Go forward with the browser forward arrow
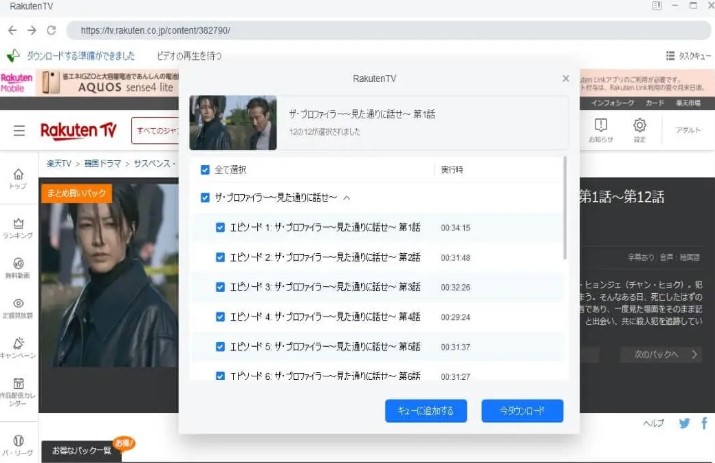The image size is (715, 463). click(x=32, y=31)
